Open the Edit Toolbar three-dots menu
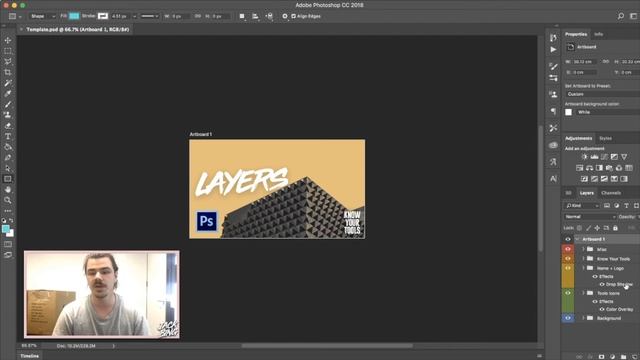Screen dimensions: 640x360 click(x=8, y=211)
